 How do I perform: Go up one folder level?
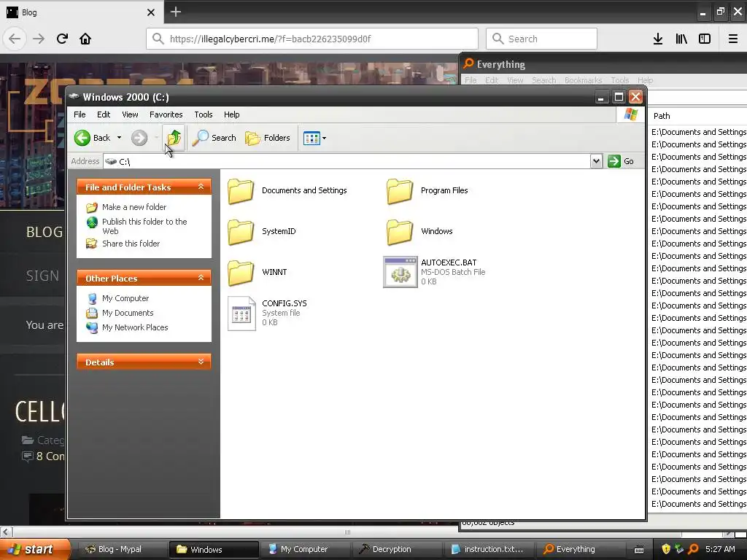pyautogui.click(x=174, y=138)
